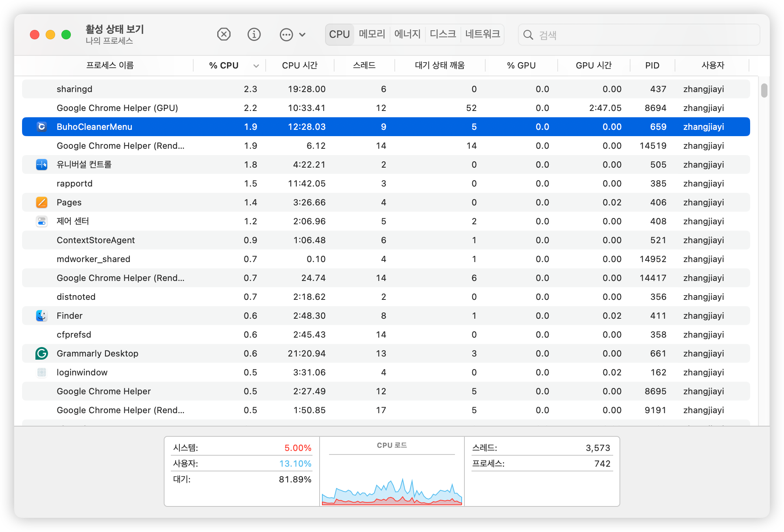The image size is (784, 532).
Task: Select the Pages process name
Action: click(x=69, y=202)
